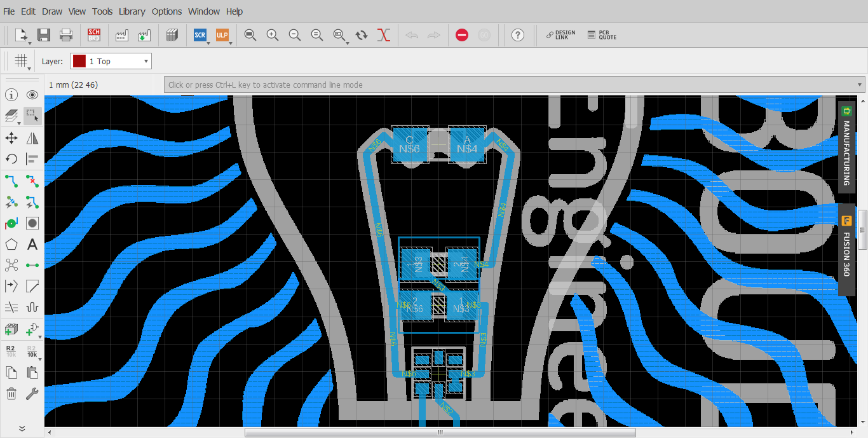Click the Zoom to fit icon
868x438 pixels.
click(250, 35)
